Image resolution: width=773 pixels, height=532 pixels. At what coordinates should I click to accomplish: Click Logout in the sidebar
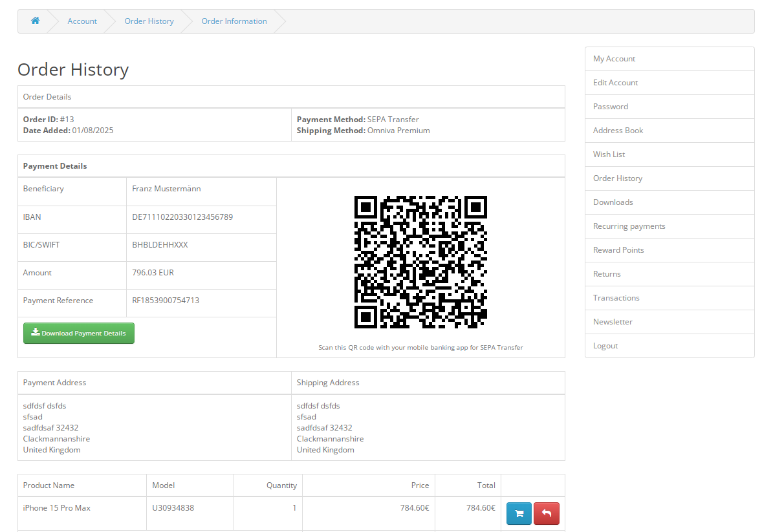pyautogui.click(x=670, y=346)
